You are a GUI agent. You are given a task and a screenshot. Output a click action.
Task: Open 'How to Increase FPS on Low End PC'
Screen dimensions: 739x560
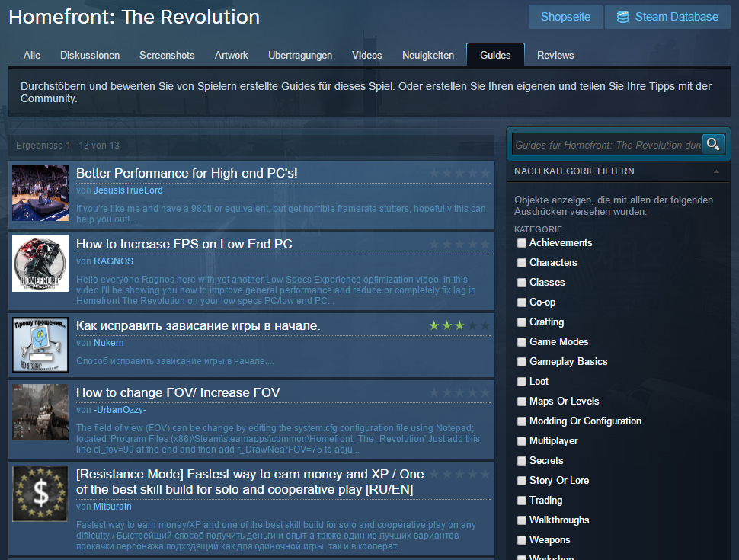click(x=184, y=244)
